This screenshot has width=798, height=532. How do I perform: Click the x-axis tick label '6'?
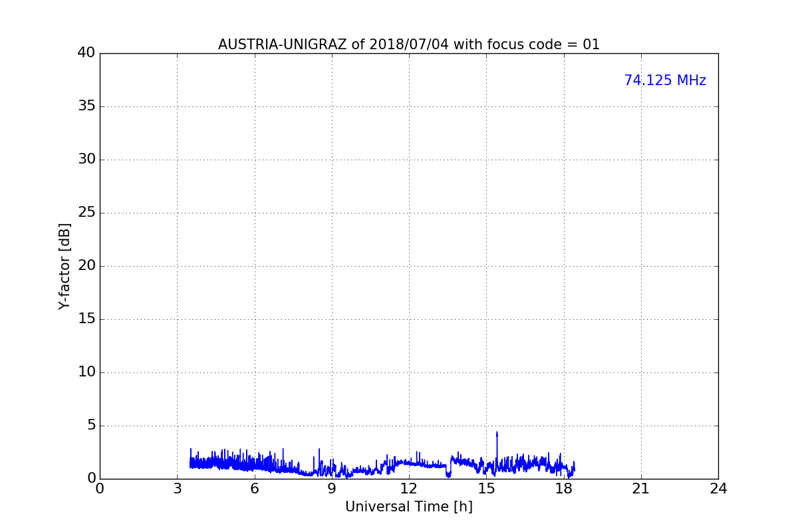click(254, 489)
